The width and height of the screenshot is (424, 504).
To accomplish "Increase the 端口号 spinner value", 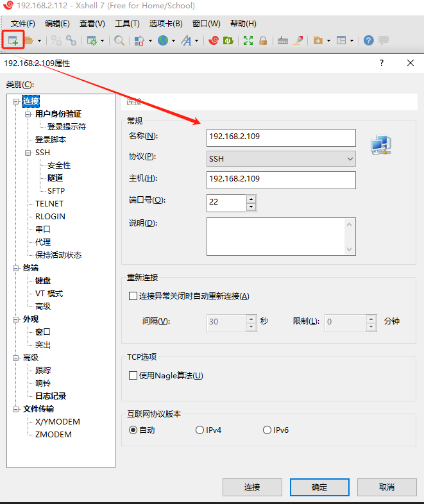I will [x=251, y=199].
